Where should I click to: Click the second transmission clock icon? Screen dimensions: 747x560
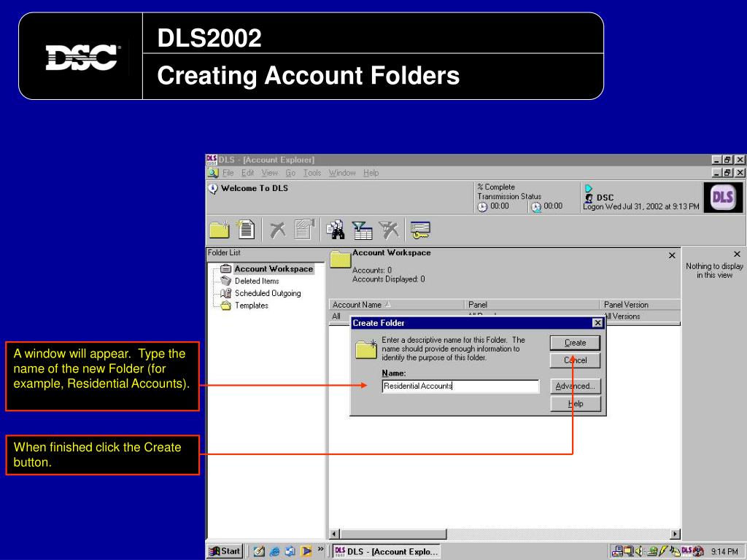pos(536,206)
